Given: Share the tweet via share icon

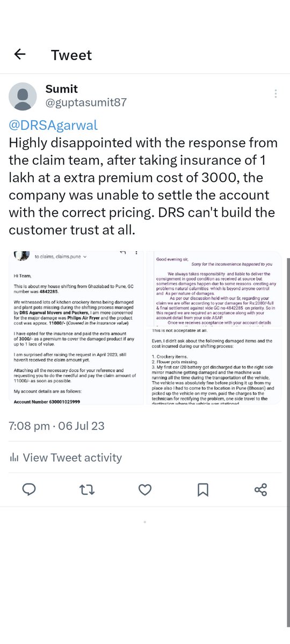Looking at the screenshot, I should (x=261, y=489).
